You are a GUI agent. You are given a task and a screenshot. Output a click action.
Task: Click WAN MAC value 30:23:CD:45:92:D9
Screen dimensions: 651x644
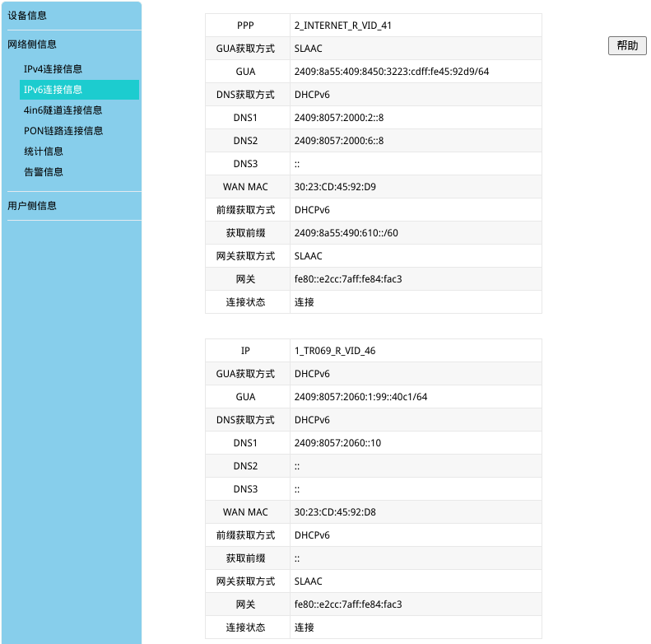coord(335,187)
